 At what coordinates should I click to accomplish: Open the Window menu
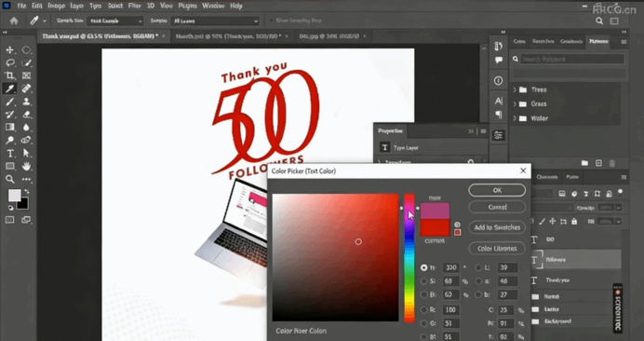coord(213,7)
